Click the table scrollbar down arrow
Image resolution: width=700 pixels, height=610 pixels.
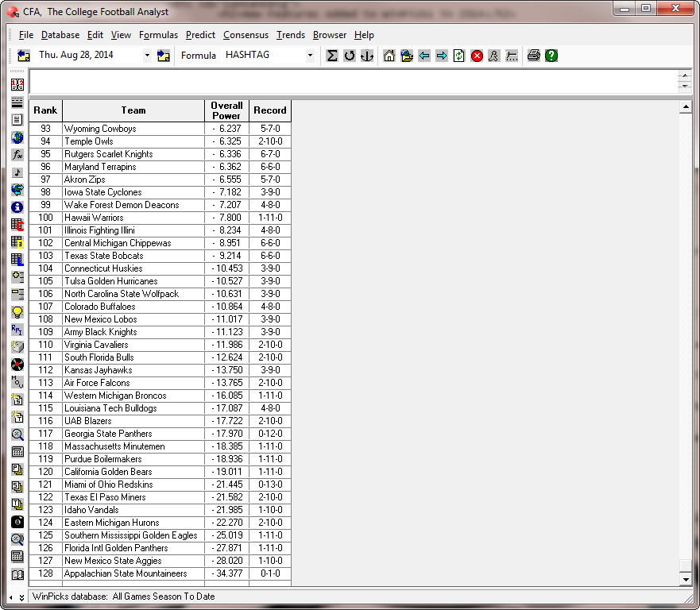tap(685, 580)
